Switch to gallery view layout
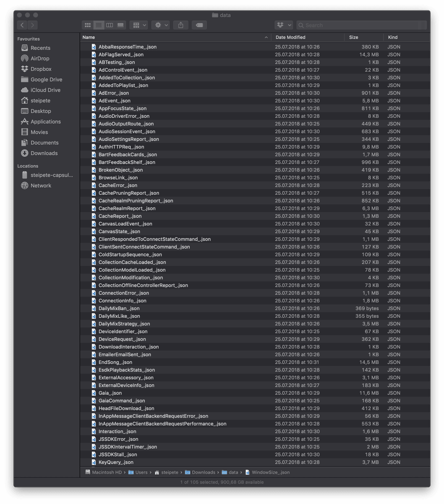Image resolution: width=444 pixels, height=504 pixels. tap(120, 25)
